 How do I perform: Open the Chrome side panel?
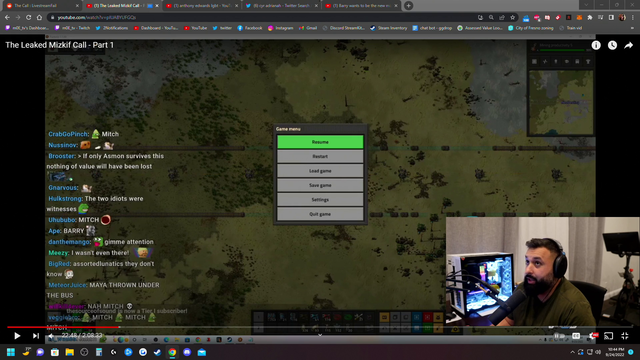pyautogui.click(x=611, y=18)
